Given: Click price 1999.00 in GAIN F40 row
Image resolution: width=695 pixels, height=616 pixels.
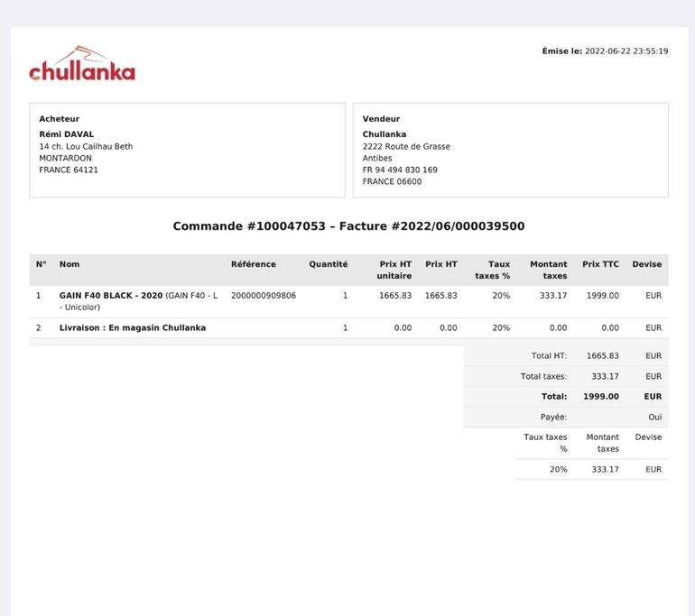Looking at the screenshot, I should pos(603,296).
